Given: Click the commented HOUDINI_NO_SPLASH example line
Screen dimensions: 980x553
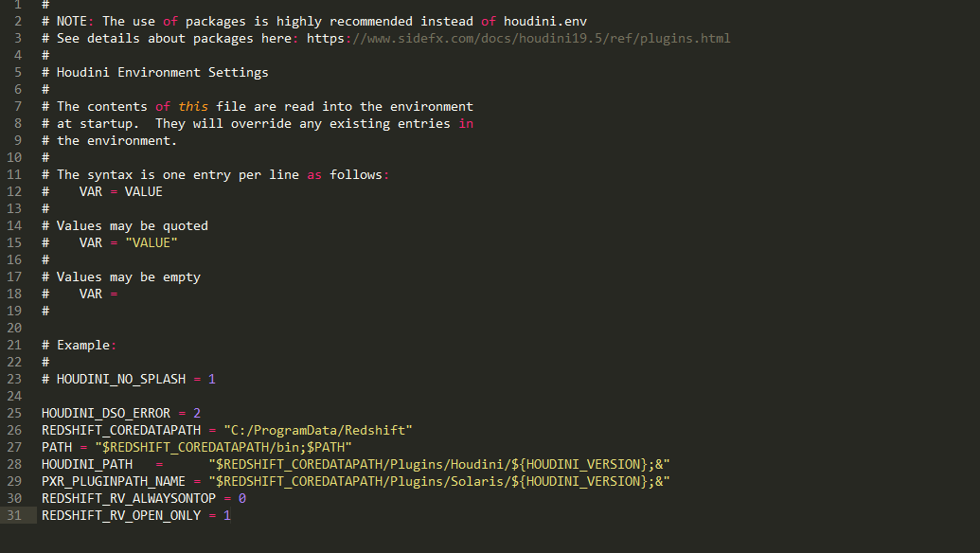Looking at the screenshot, I should [128, 379].
